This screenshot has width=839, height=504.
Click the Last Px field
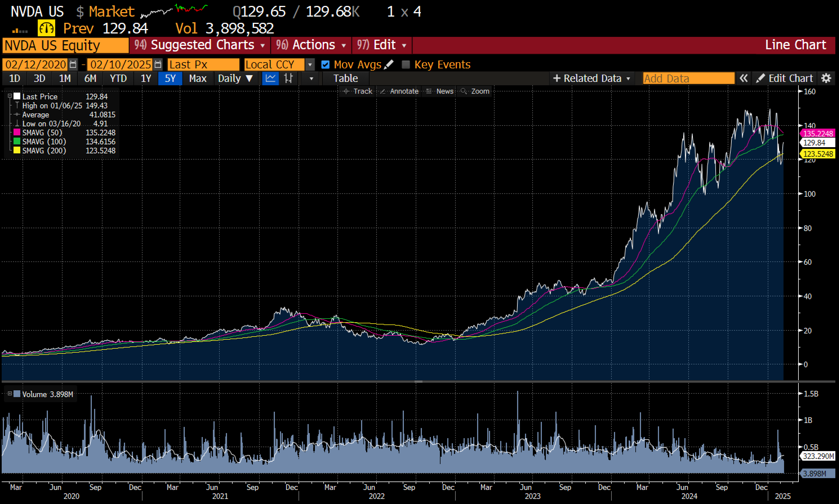[203, 64]
